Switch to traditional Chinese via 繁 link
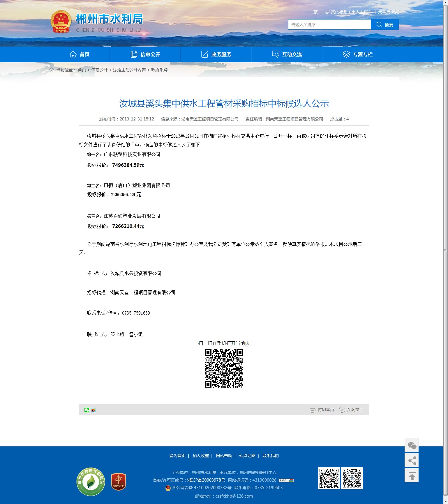The height and width of the screenshot is (504, 448). [x=315, y=12]
